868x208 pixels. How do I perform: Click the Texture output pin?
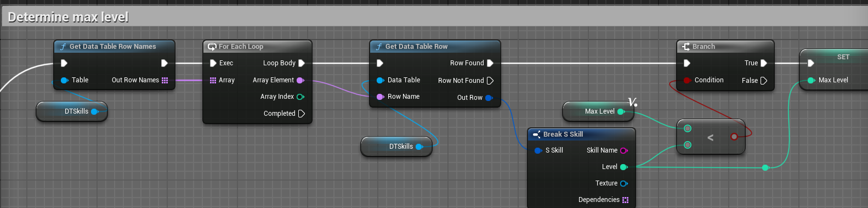click(624, 183)
